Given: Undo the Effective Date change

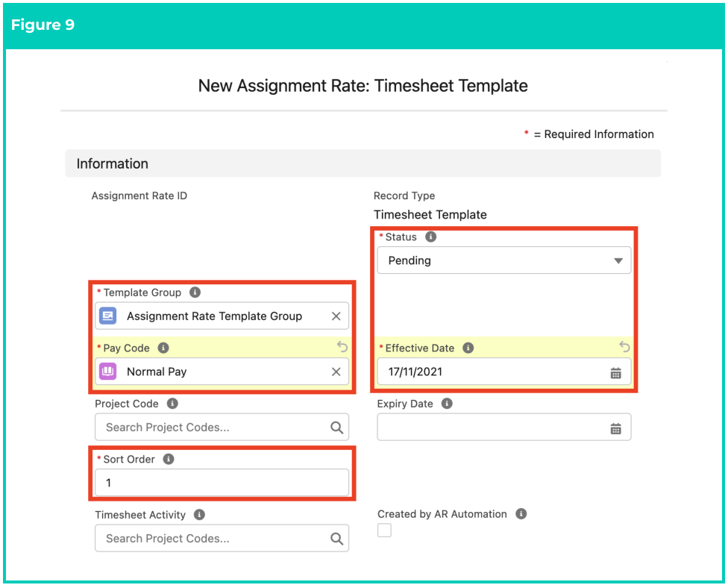Looking at the screenshot, I should [x=624, y=346].
